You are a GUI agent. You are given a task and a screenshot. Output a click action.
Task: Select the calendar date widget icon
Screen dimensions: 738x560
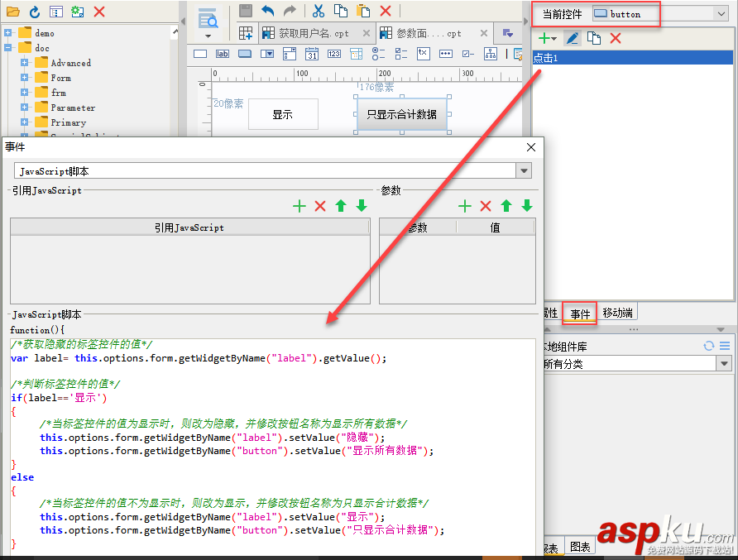[312, 54]
